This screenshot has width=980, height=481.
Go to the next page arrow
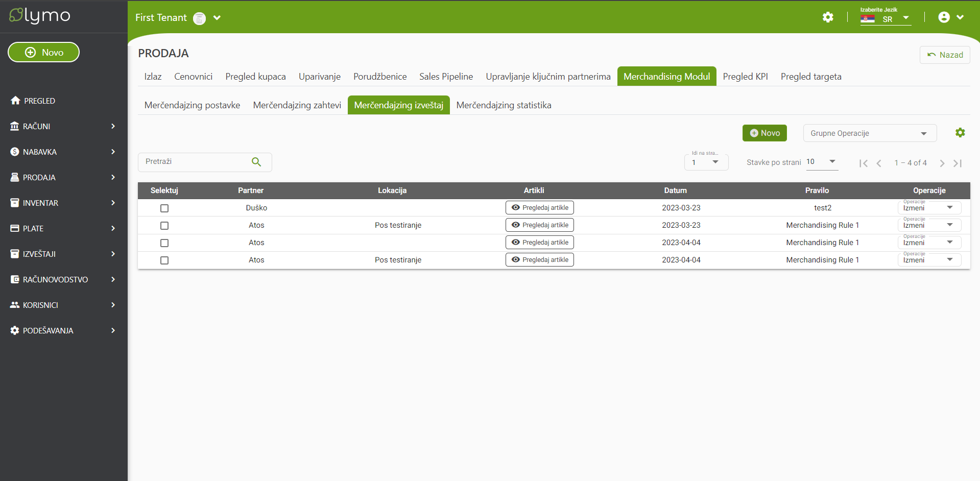[942, 163]
